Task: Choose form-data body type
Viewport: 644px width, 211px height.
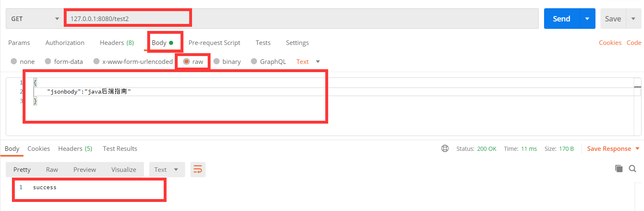Action: pos(64,61)
